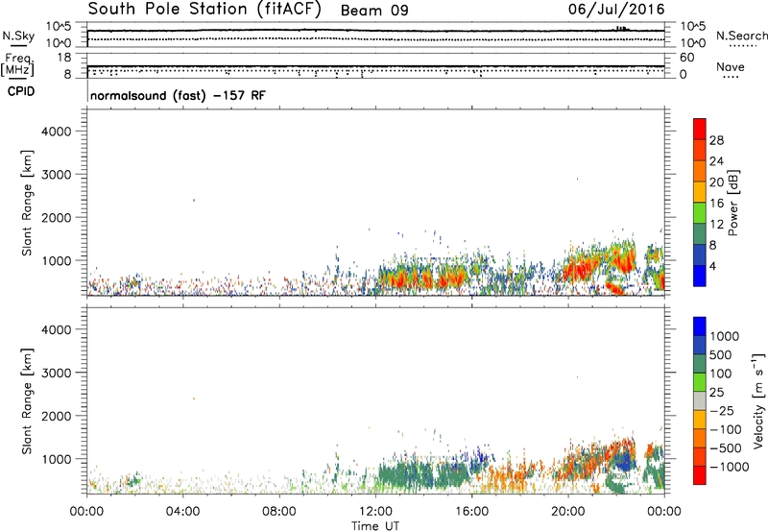Screen dimensions: 768x532
Task: Click the "12:00" time tick label
Action: (x=375, y=512)
